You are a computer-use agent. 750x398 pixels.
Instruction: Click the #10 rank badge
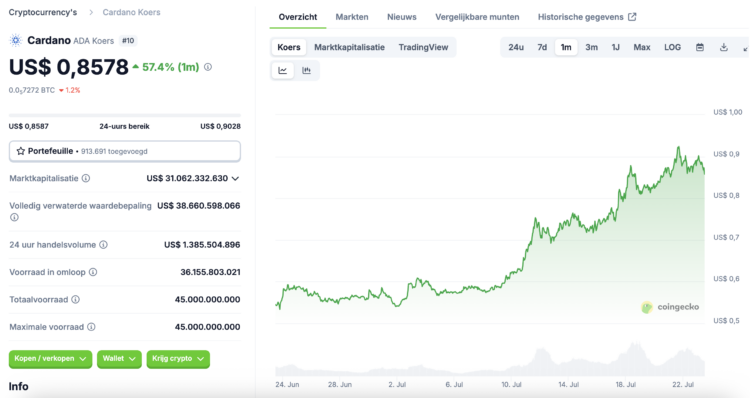tap(128, 41)
